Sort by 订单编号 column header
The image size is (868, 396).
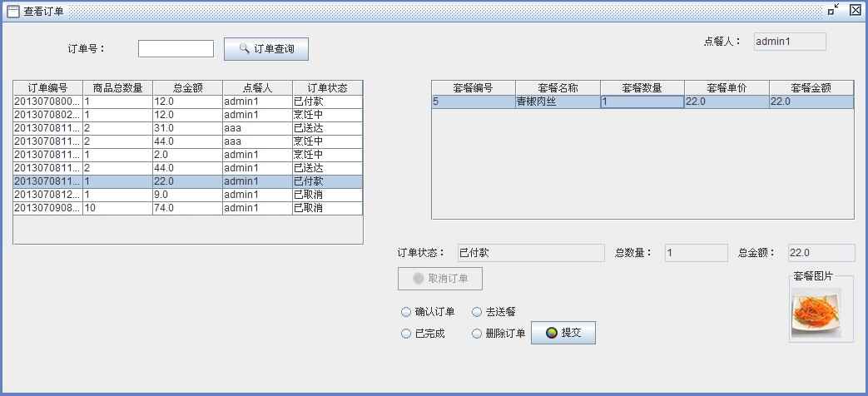tap(48, 88)
